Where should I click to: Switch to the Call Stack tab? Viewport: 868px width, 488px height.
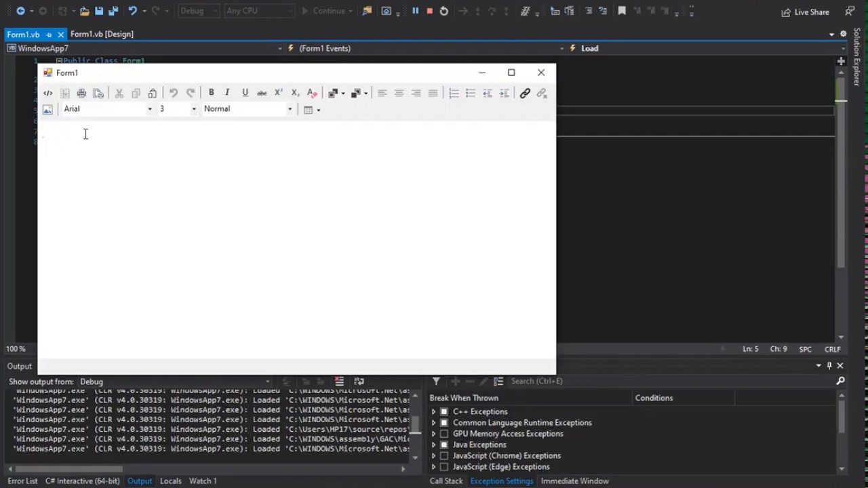(x=446, y=481)
